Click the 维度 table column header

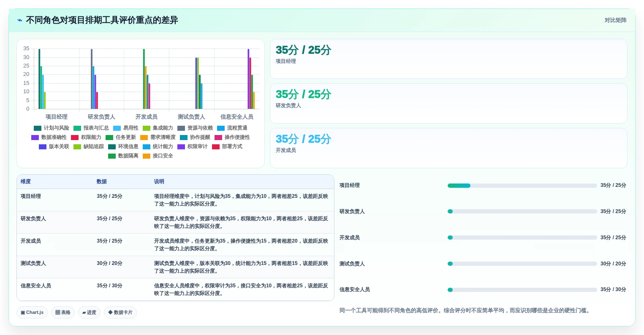(x=26, y=182)
